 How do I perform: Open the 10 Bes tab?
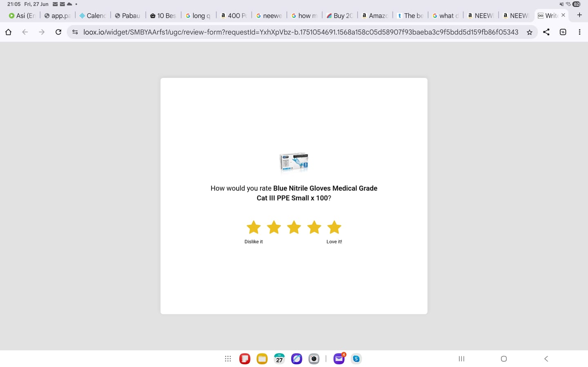point(163,16)
